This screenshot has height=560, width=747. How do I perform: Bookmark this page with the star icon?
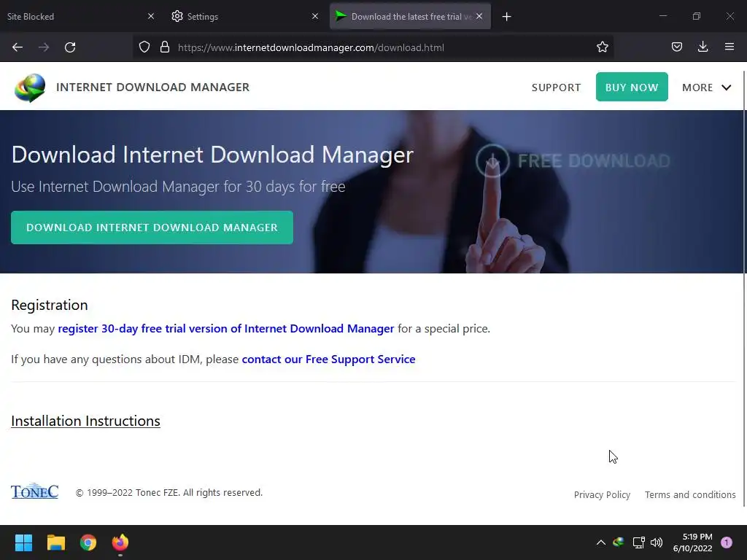602,47
